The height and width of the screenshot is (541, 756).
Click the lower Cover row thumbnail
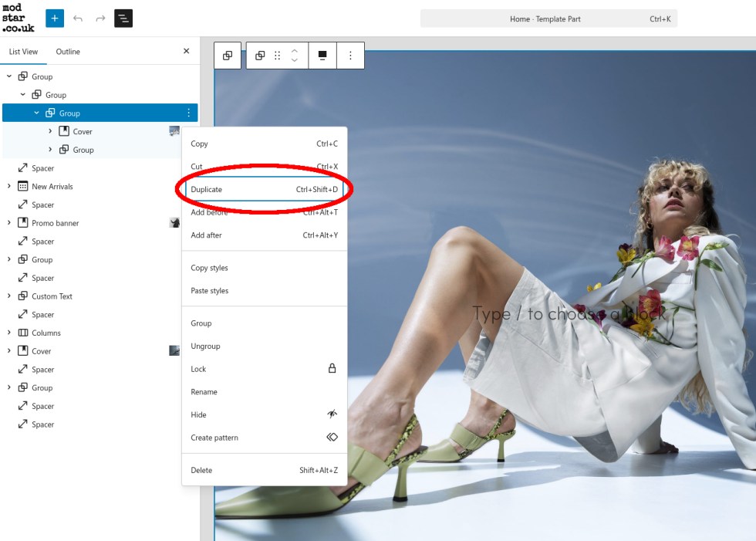(174, 351)
